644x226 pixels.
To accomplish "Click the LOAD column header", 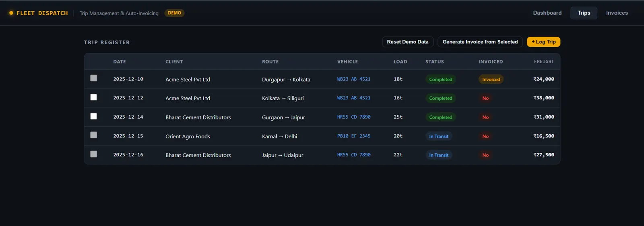I will 400,62.
